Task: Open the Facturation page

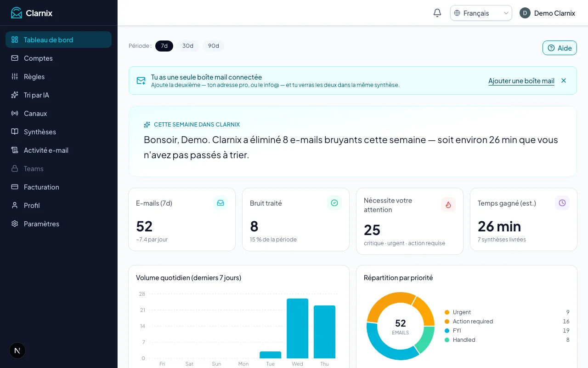Action: tap(58, 187)
